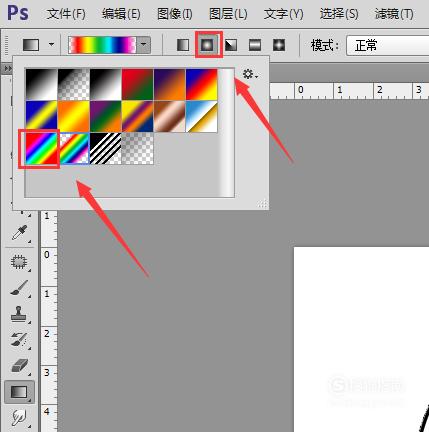Image resolution: width=429 pixels, height=432 pixels.
Task: Select Copper gradient preset
Action: pyautogui.click(x=170, y=117)
